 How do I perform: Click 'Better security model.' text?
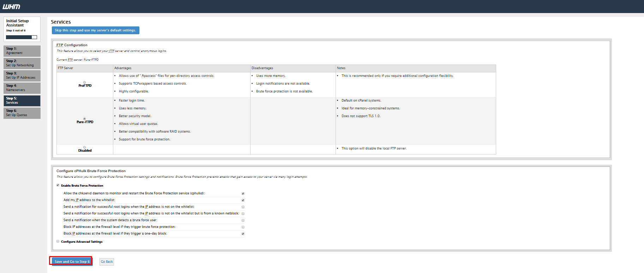(135, 116)
